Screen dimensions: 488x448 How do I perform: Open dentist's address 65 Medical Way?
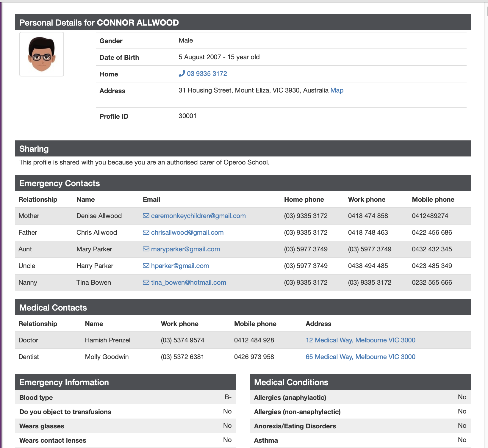tap(360, 357)
